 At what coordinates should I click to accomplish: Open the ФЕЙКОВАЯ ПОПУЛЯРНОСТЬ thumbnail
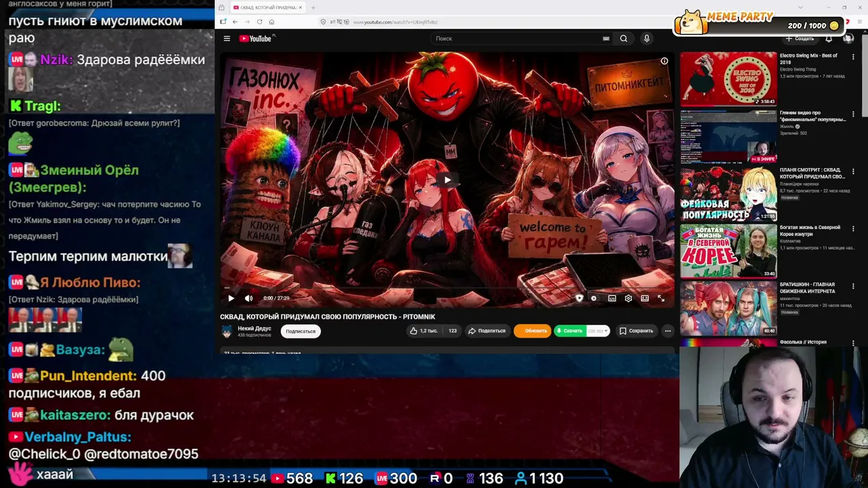(x=728, y=193)
